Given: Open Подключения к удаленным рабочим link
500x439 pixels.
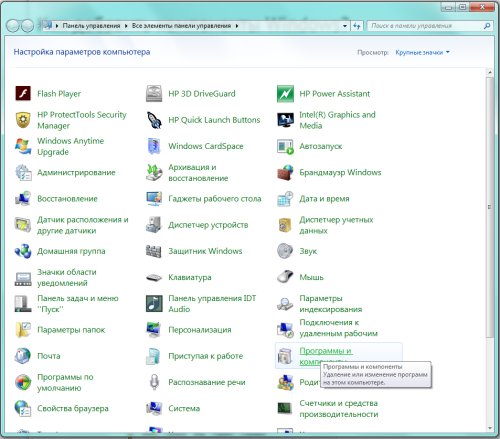Looking at the screenshot, I should coord(338,328).
